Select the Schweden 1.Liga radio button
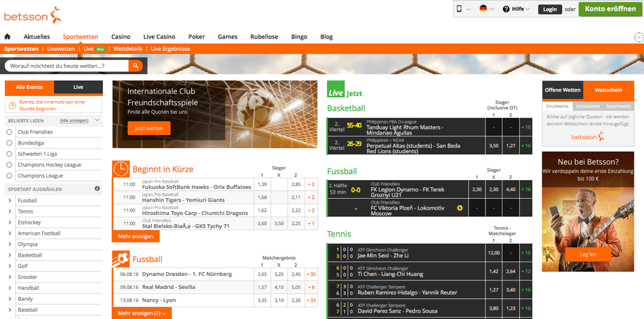Screen dimensions: 644x319 tap(10, 154)
